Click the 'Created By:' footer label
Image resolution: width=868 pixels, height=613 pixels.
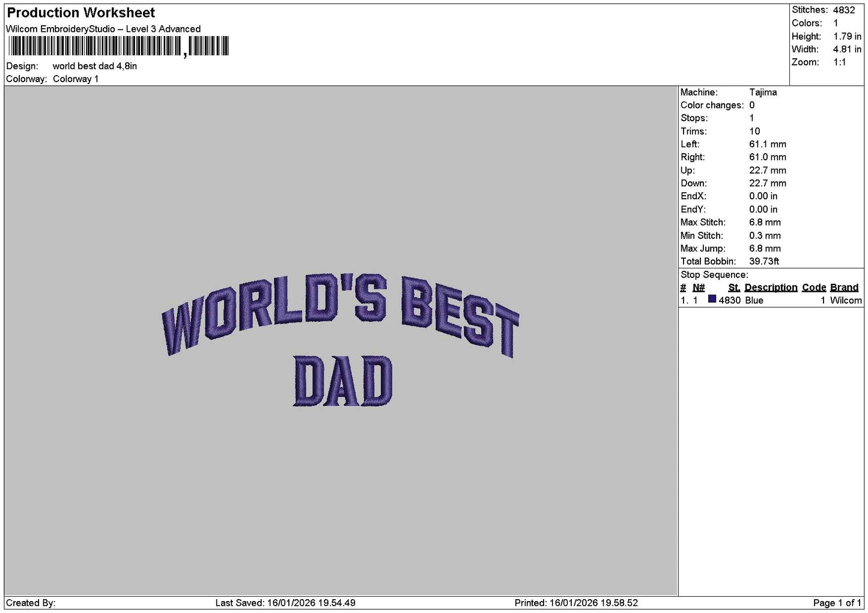(31, 603)
